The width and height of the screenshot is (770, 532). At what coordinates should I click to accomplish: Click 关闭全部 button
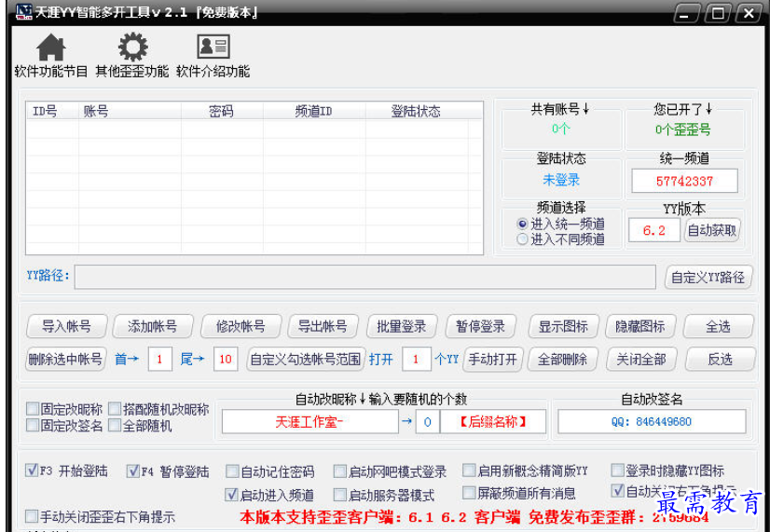pyautogui.click(x=641, y=360)
